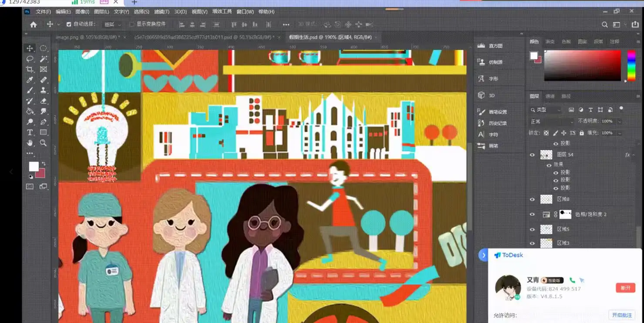Select the Zoom magnifier tool
Screen dimensions: 644x323
(43, 143)
